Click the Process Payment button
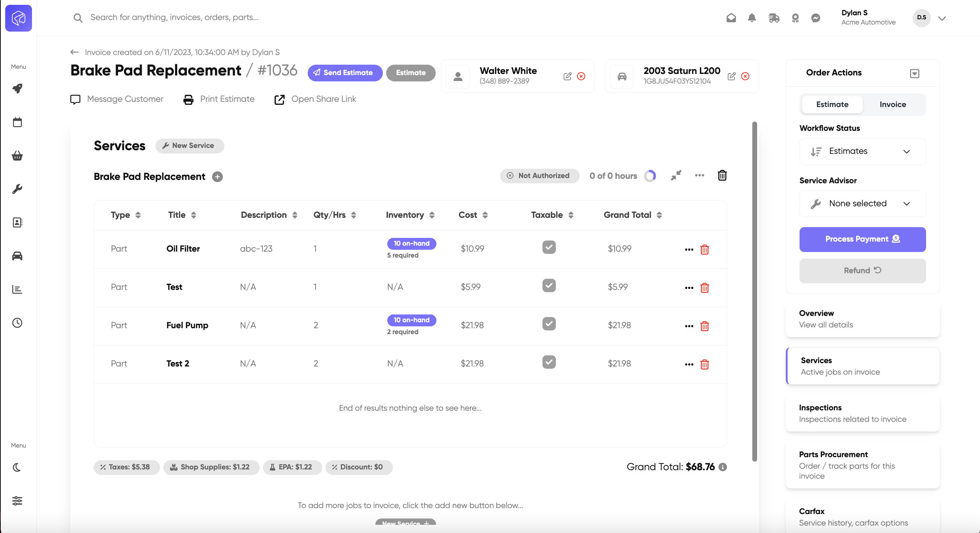This screenshot has width=980, height=533. tap(862, 239)
